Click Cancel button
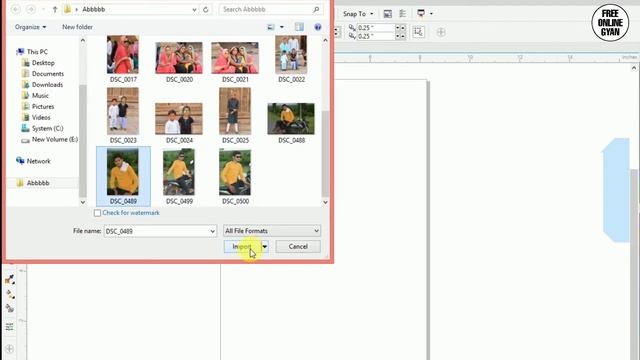This screenshot has height=360, width=640. pos(298,247)
